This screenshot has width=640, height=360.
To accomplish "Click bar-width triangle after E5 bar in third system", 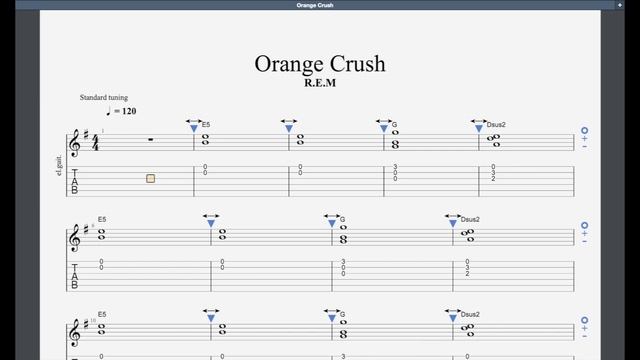I will coord(211,318).
